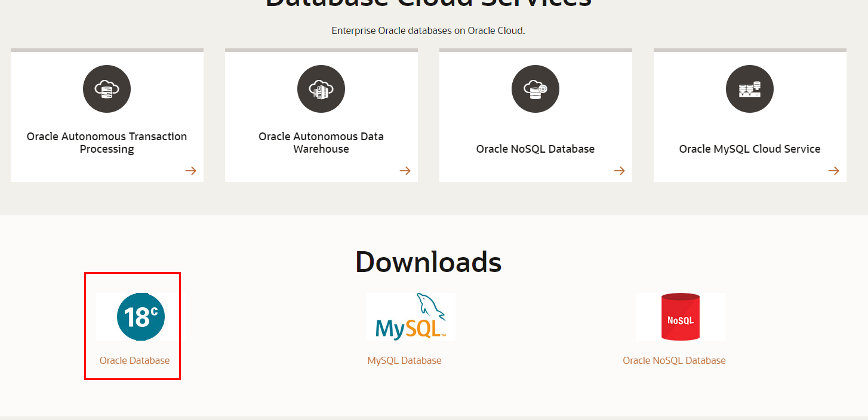868x420 pixels.
Task: Open the MySQL Database download link
Action: [x=404, y=360]
